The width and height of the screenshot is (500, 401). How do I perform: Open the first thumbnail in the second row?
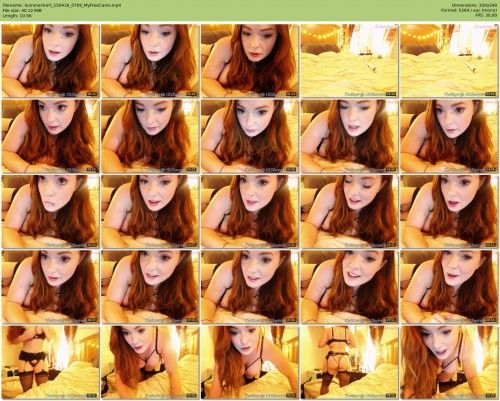[50, 136]
